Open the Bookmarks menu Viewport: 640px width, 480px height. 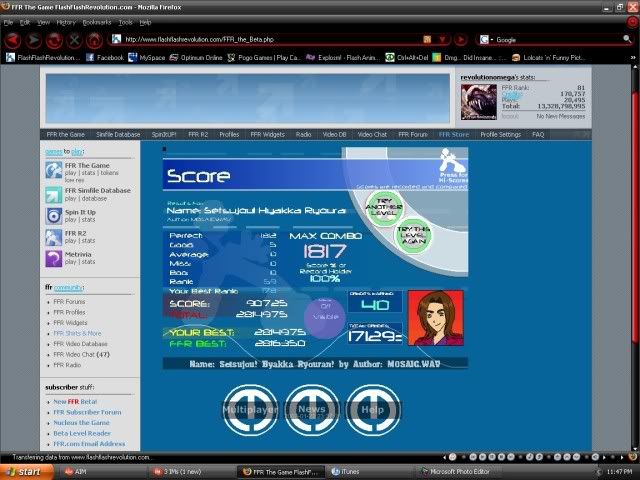point(97,21)
